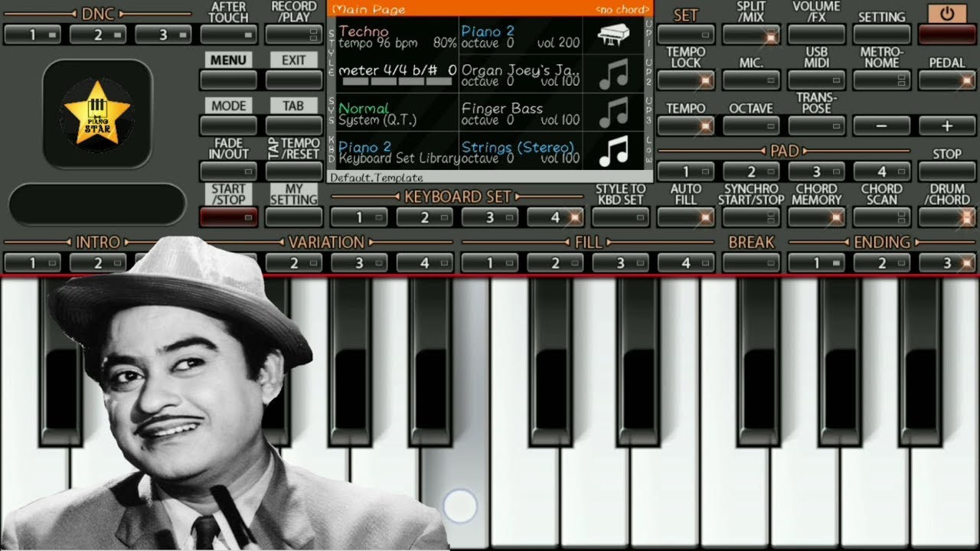Tap the music note icon beside Organ Joey's Jazz
The image size is (980, 551).
[x=612, y=74]
